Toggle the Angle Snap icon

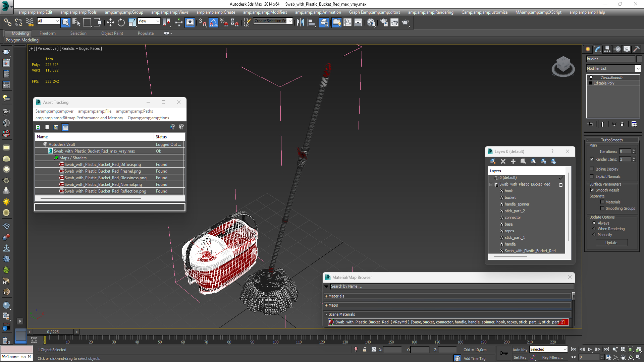pos(213,22)
